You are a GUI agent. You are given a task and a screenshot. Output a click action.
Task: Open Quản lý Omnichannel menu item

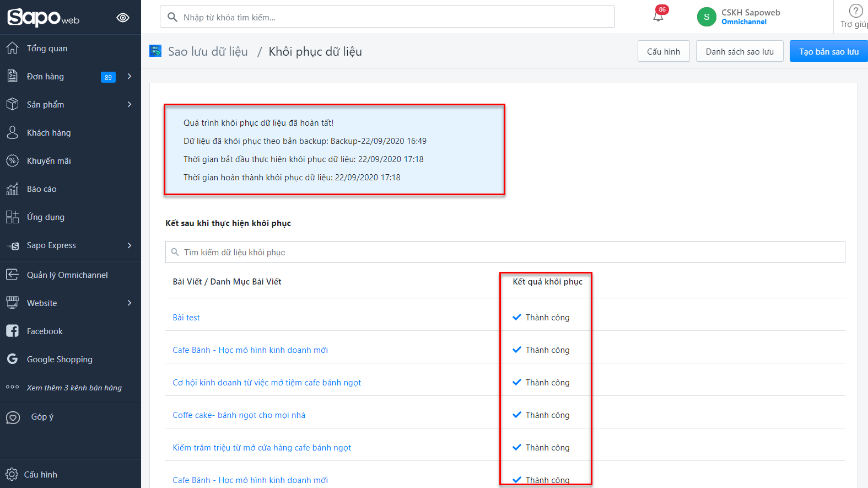click(x=67, y=275)
